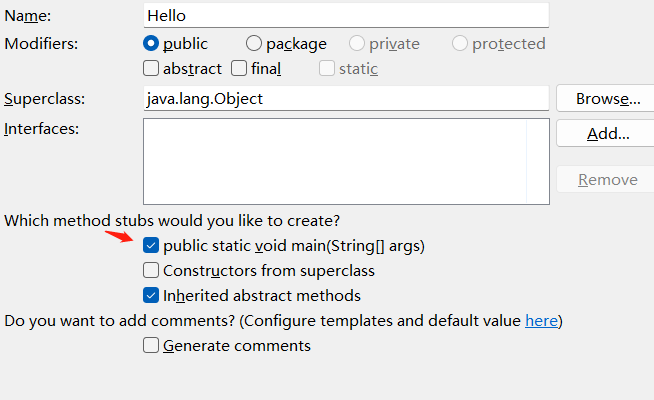Click the Remove interface button

pos(605,179)
